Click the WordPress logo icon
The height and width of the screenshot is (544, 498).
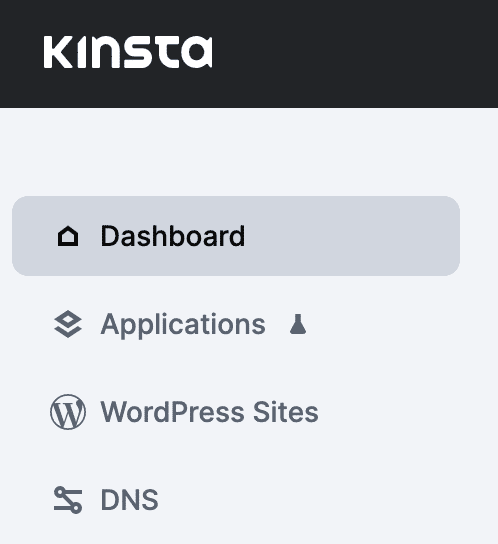68,412
